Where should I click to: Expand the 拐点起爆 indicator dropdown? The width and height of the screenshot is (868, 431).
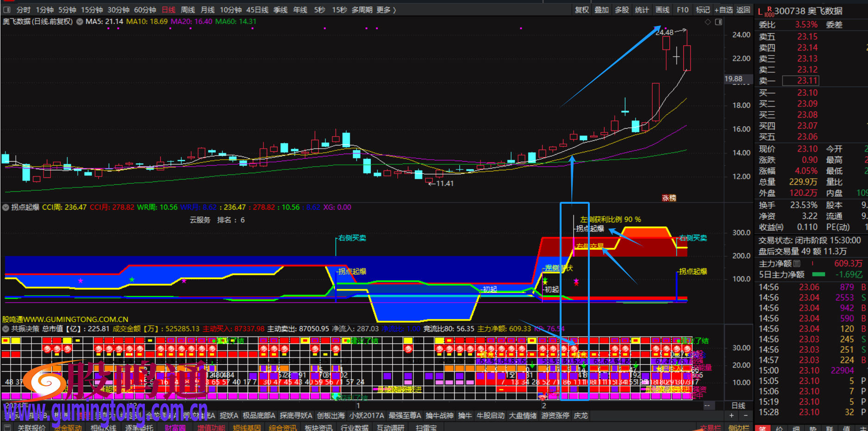tap(6, 207)
